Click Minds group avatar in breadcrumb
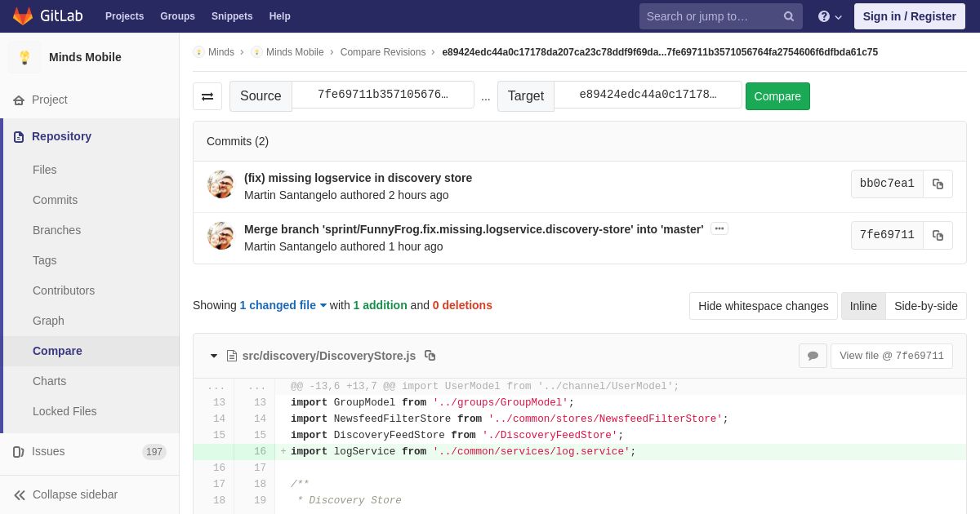Image resolution: width=980 pixels, height=514 pixels. point(198,52)
